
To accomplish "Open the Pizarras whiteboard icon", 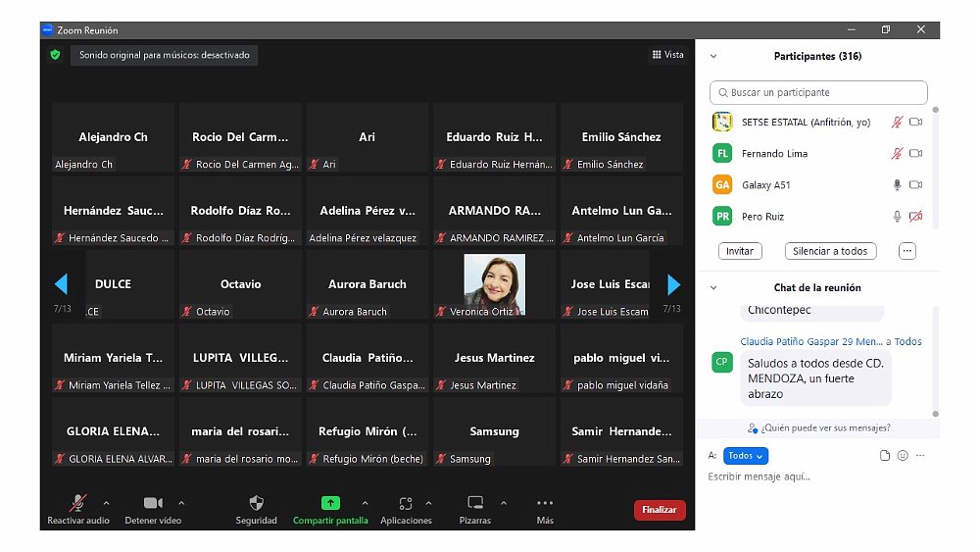I will point(475,503).
